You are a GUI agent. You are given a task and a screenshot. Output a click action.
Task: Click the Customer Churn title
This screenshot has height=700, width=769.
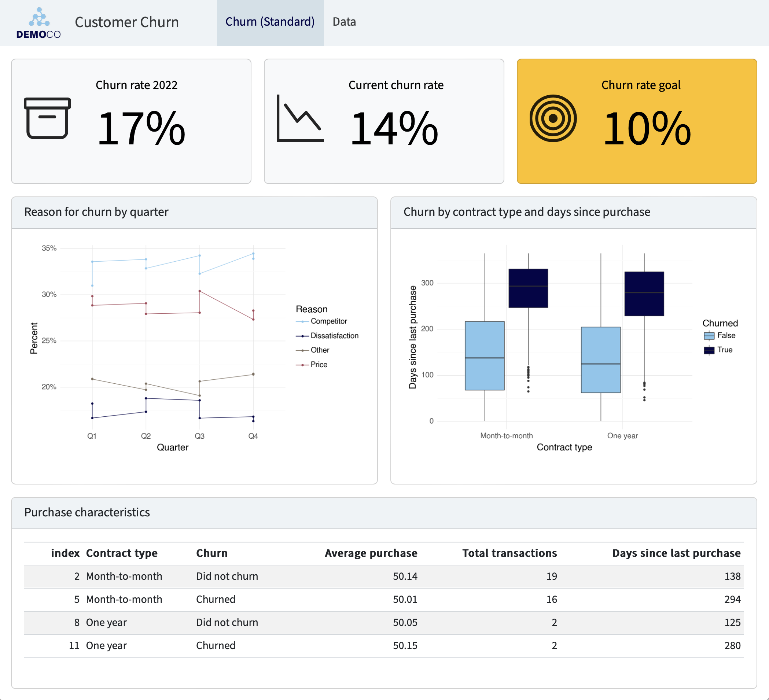(x=128, y=22)
